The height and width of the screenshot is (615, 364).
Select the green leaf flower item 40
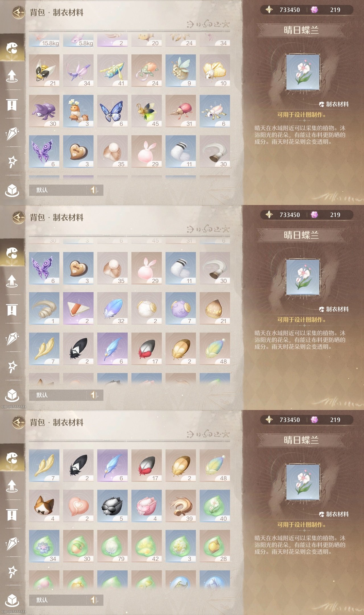click(215, 506)
